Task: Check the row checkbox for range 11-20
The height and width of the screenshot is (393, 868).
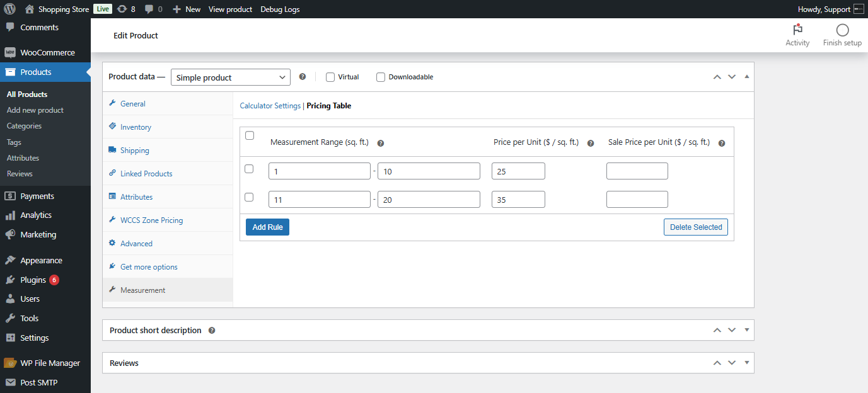Action: (x=249, y=197)
